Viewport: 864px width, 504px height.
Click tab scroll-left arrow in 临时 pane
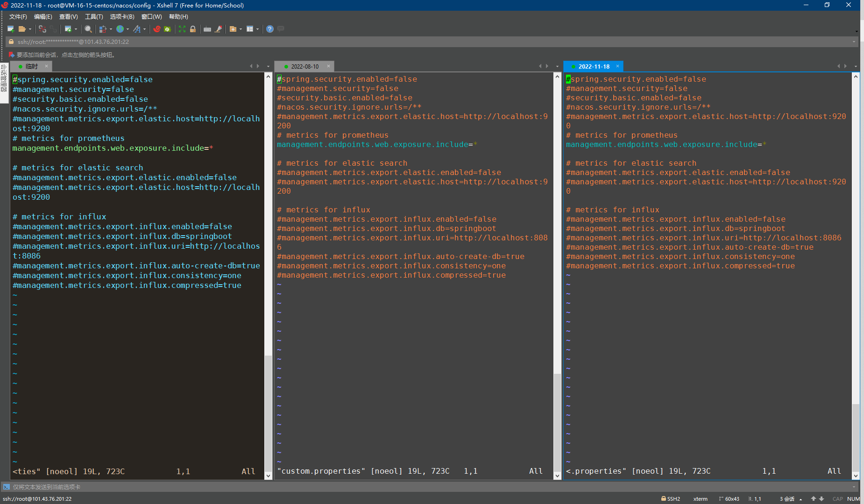coord(251,66)
